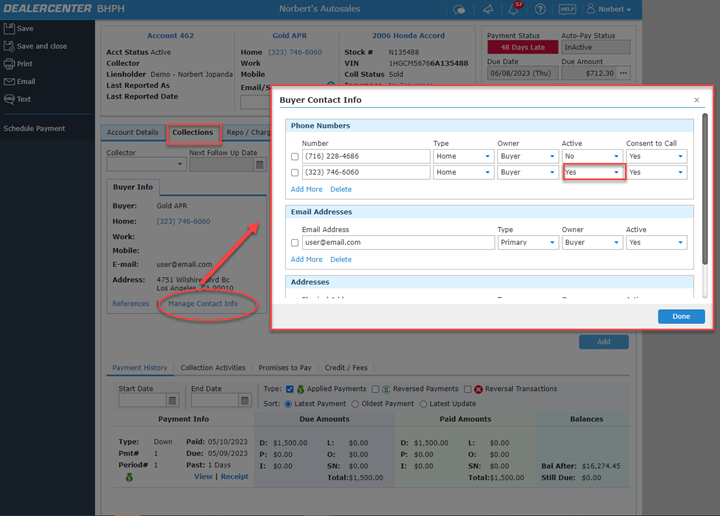Click the HELP badge icon in header
The width and height of the screenshot is (720, 516).
point(568,9)
